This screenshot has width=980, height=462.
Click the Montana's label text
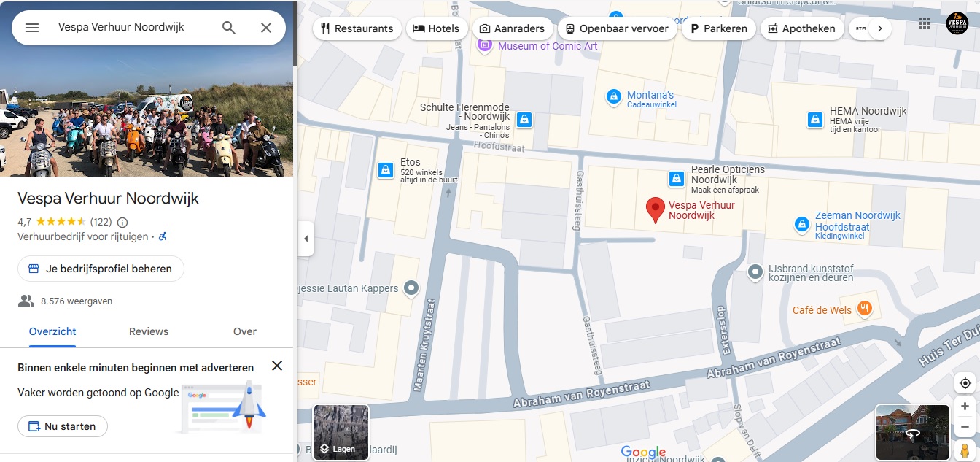(x=650, y=95)
